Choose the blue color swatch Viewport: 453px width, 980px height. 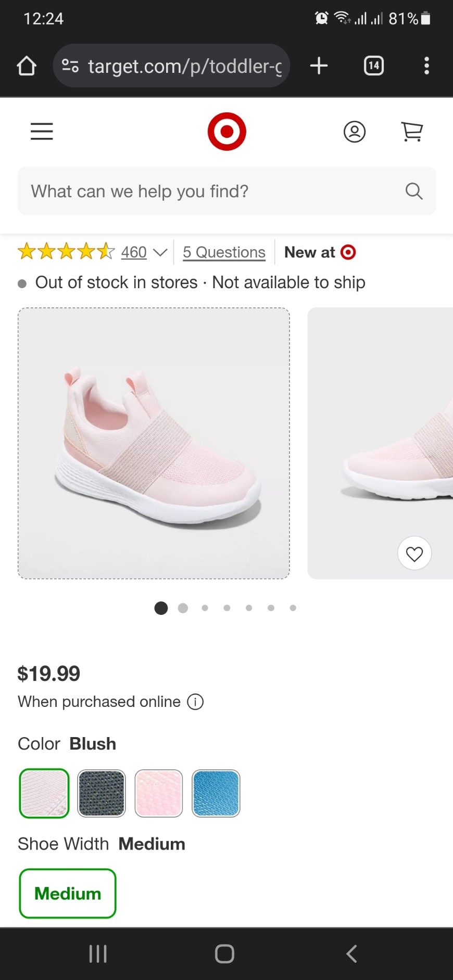coord(216,793)
